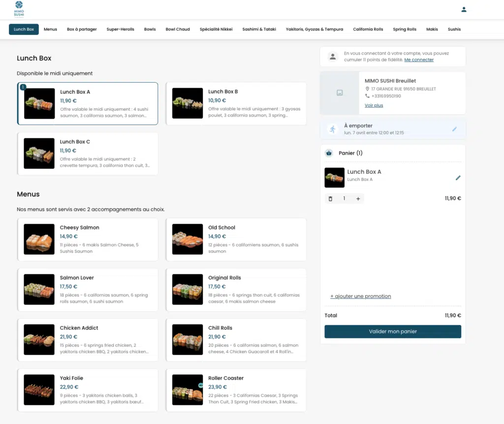Click the walking person takeaway icon

click(x=333, y=129)
